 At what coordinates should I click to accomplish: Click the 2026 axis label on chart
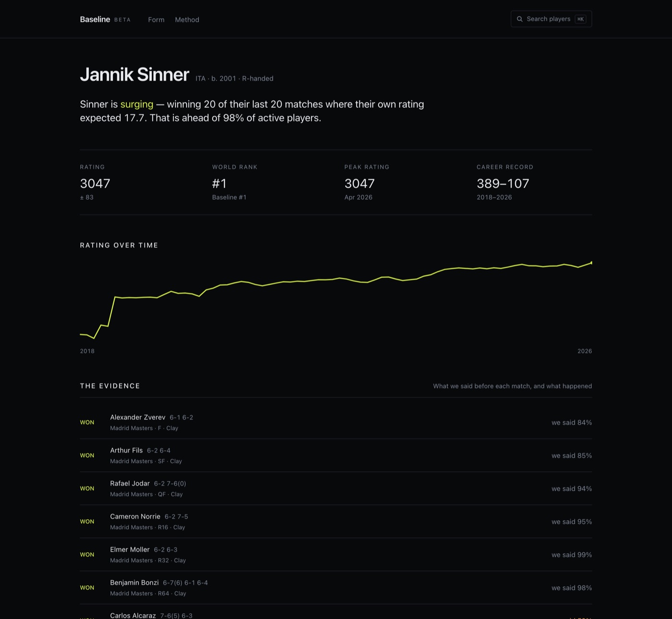(585, 351)
